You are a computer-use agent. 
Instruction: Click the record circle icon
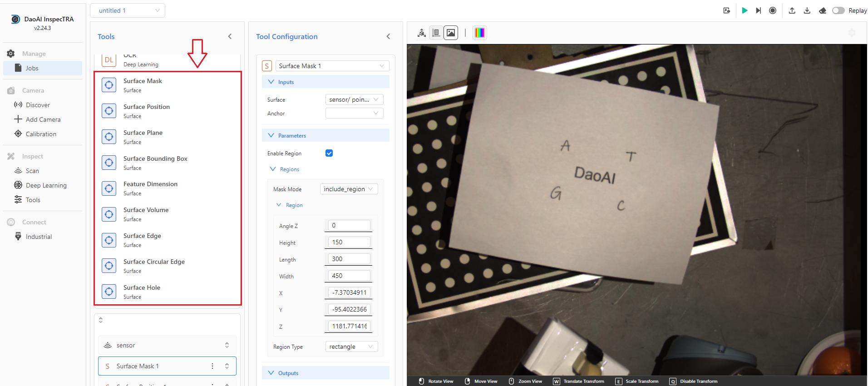coord(773,10)
